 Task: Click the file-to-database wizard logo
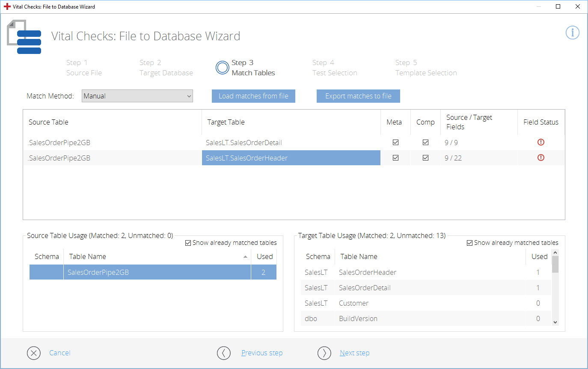(x=24, y=38)
